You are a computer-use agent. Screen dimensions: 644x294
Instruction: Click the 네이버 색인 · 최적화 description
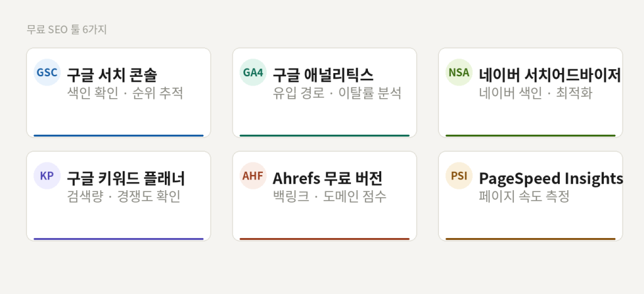(x=535, y=93)
